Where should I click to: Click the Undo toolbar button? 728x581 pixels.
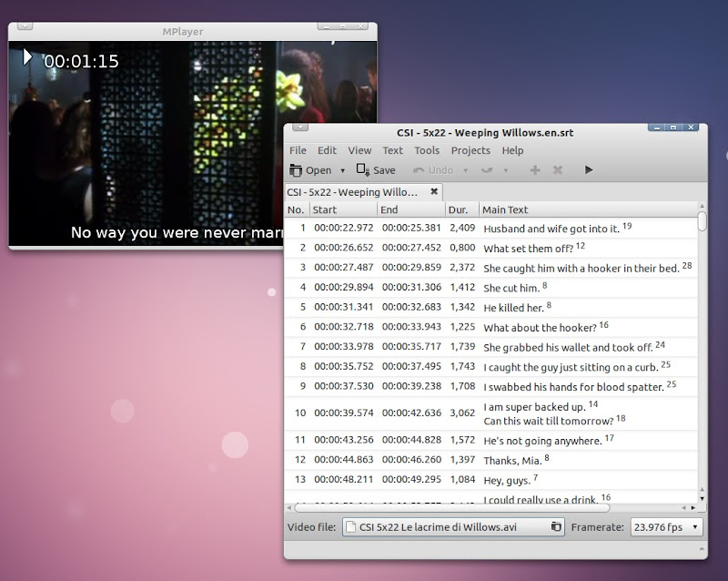pos(433,170)
